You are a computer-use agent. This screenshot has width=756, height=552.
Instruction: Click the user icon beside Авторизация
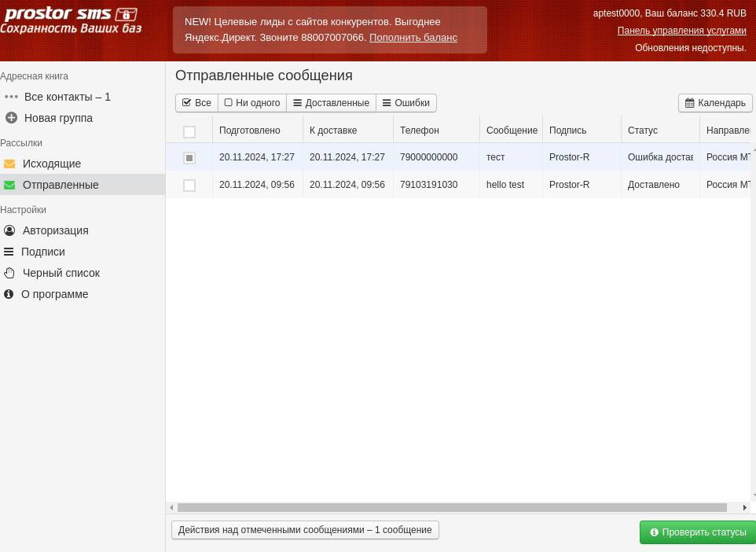click(x=9, y=230)
